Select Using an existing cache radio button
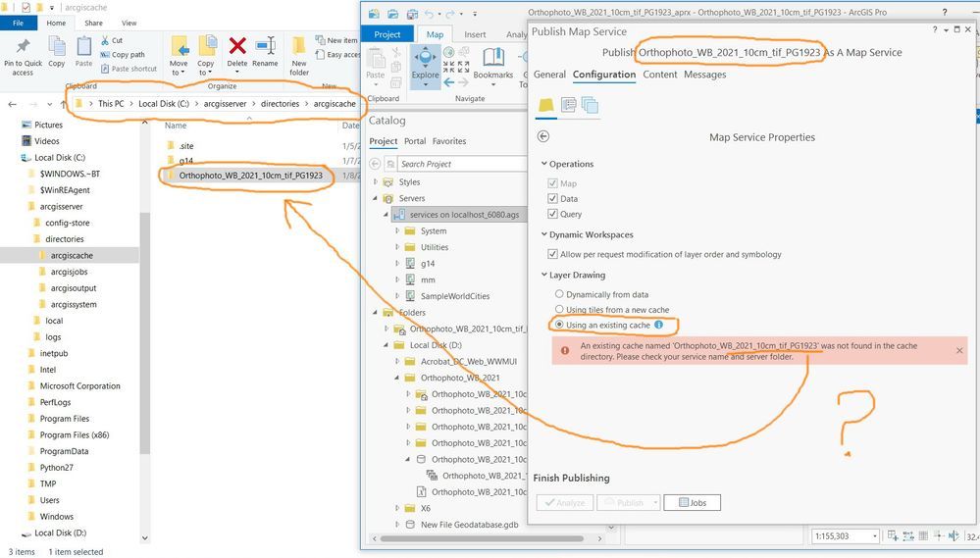 tap(559, 325)
